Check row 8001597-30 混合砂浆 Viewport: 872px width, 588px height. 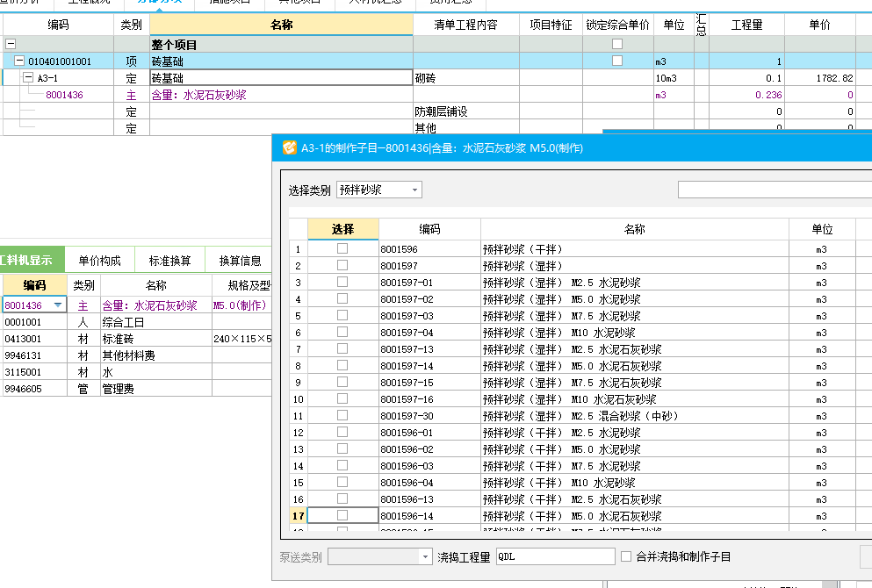(x=342, y=416)
